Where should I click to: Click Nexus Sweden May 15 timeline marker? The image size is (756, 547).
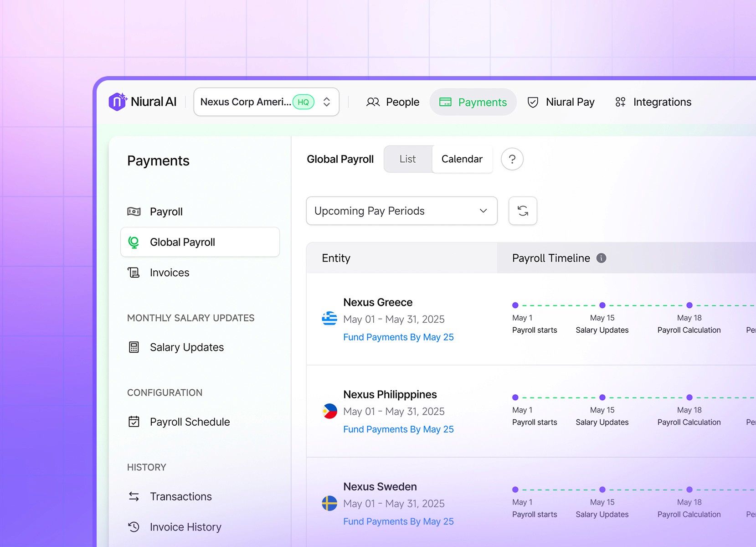pyautogui.click(x=602, y=490)
